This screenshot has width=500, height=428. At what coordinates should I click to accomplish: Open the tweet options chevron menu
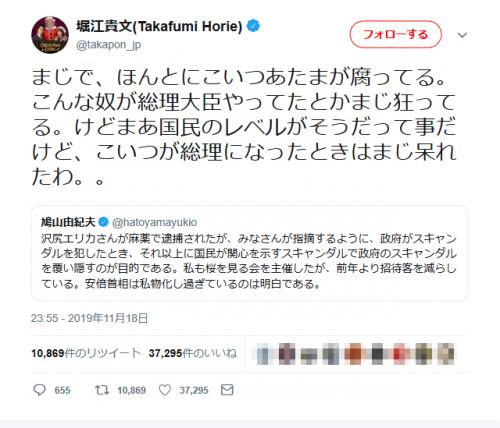coord(462,35)
